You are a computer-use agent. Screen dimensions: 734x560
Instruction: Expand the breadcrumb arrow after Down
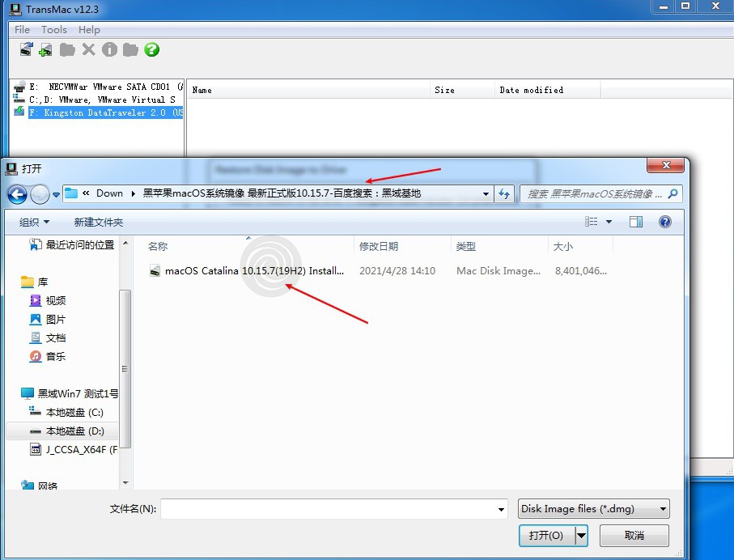click(x=134, y=193)
